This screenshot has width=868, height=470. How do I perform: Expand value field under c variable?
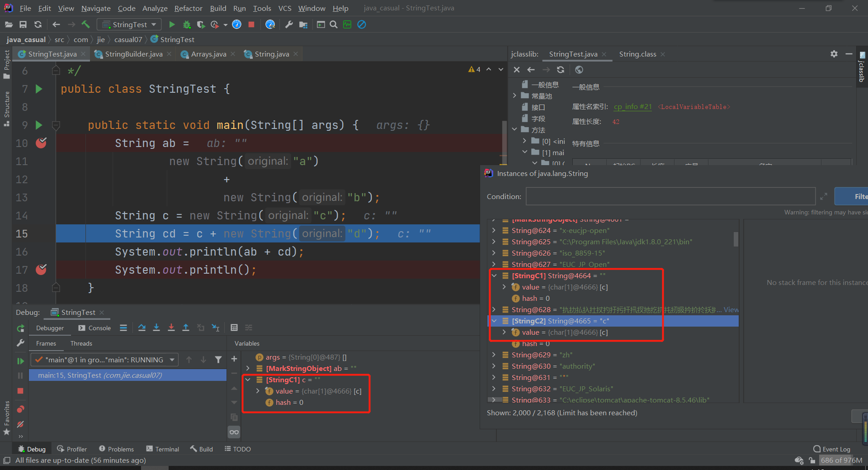coord(258,391)
